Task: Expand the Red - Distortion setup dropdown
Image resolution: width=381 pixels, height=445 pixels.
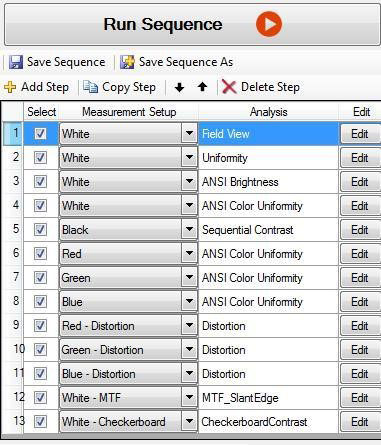Action: coord(189,326)
